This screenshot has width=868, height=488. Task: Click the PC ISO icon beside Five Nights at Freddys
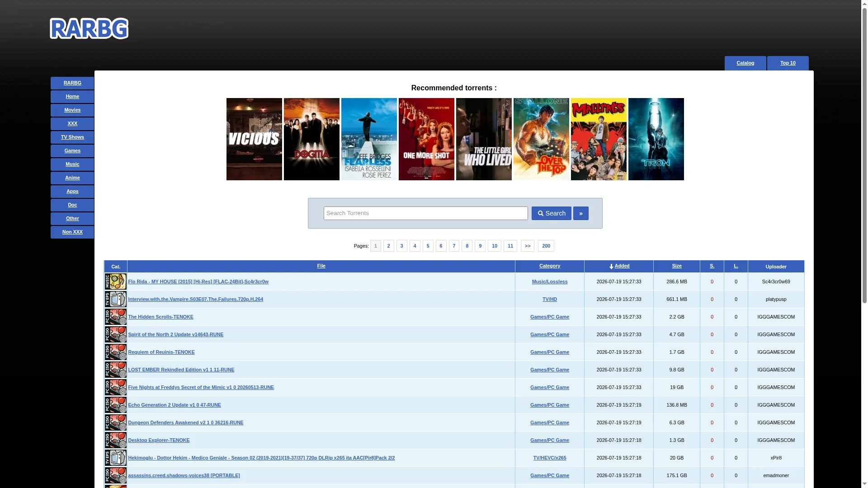[116, 387]
